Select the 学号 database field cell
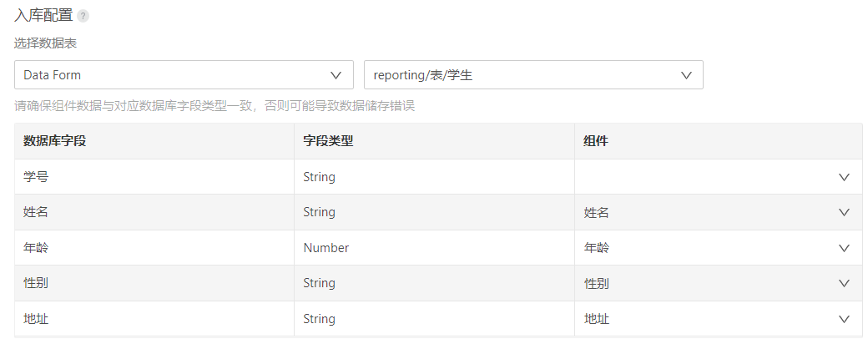Viewport: 868px width, 344px height. [x=36, y=177]
